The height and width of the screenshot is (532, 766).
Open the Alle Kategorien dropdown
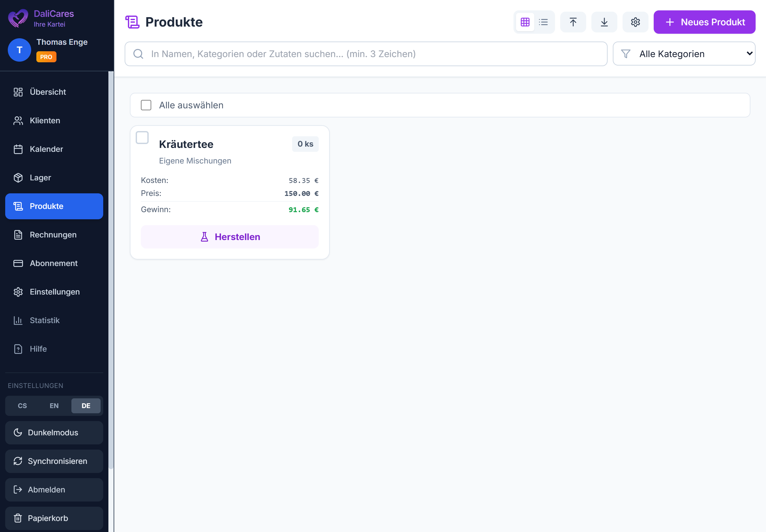[684, 54]
